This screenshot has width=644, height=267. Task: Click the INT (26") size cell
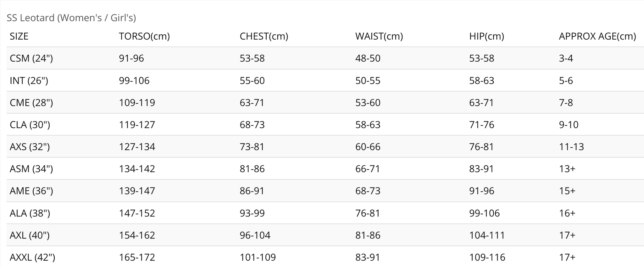(x=29, y=81)
